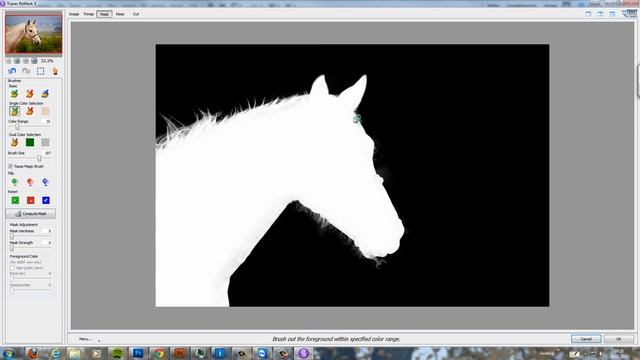Screen dimensions: 640x360
Task: Click the first zoom icon below the preview
Action: coord(9,61)
